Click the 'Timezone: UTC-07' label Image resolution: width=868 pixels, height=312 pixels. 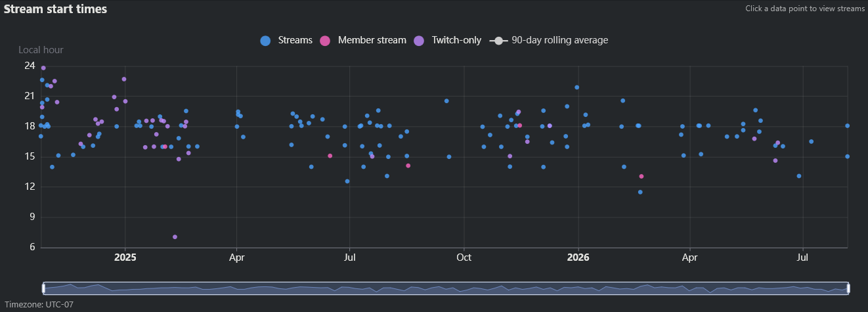tap(39, 305)
